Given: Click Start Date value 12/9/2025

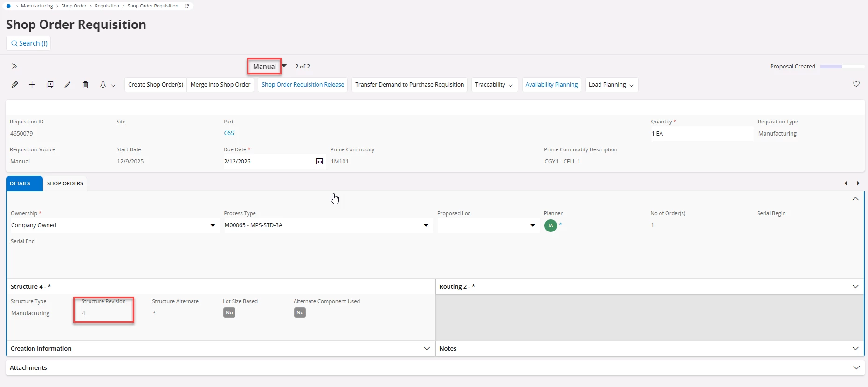Looking at the screenshot, I should pos(131,162).
